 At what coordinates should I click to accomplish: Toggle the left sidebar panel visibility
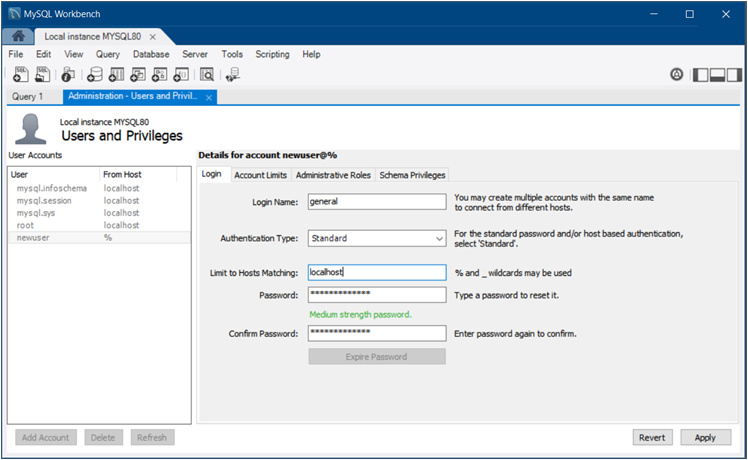[x=700, y=74]
